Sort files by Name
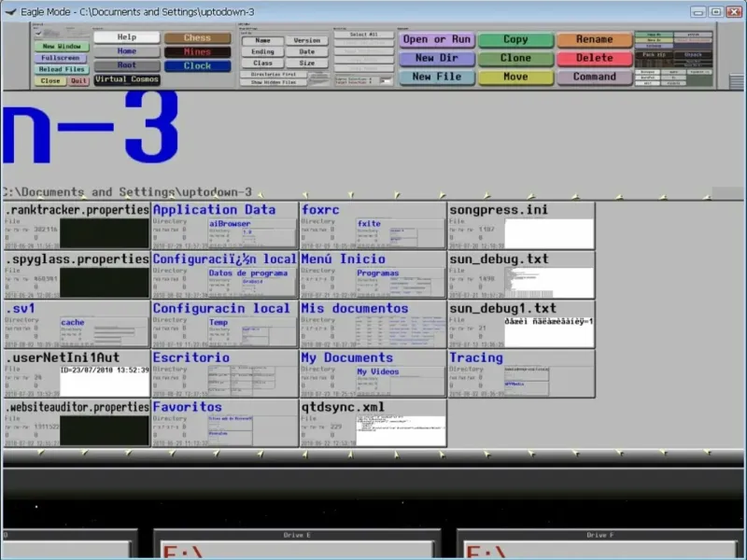This screenshot has height=560, width=747. [x=262, y=40]
